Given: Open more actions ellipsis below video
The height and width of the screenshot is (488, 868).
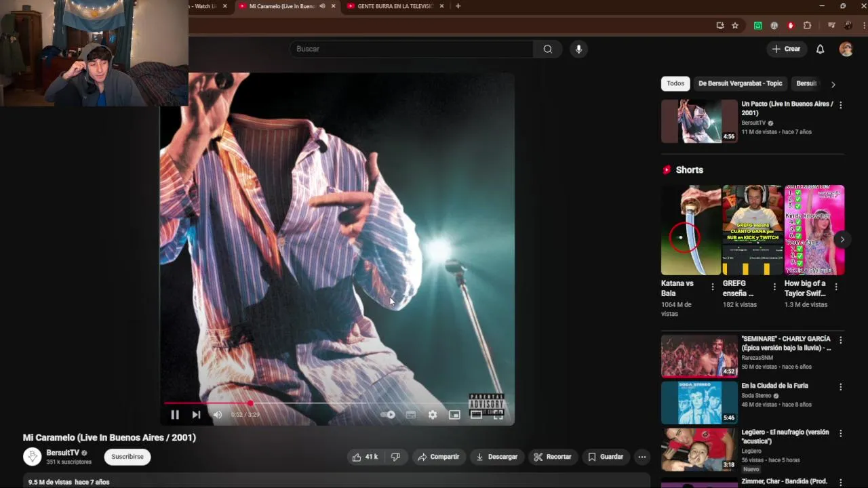Looking at the screenshot, I should click(642, 457).
